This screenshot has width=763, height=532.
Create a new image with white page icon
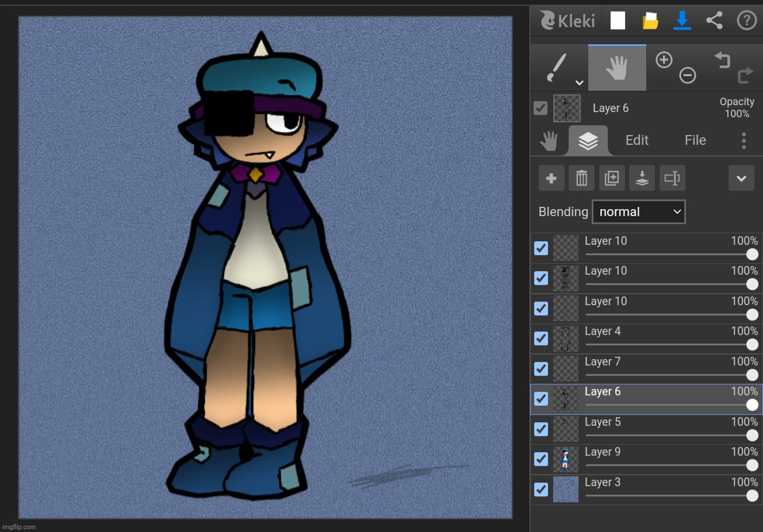pyautogui.click(x=618, y=21)
